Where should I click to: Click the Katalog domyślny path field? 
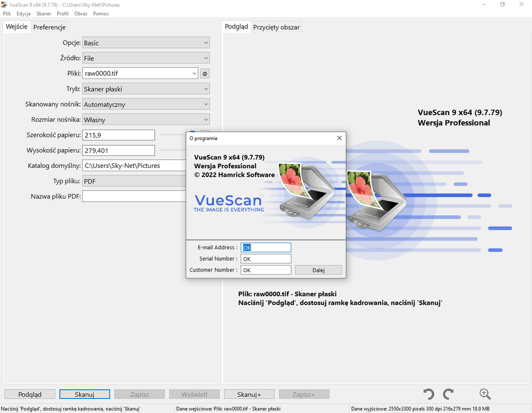pyautogui.click(x=134, y=166)
